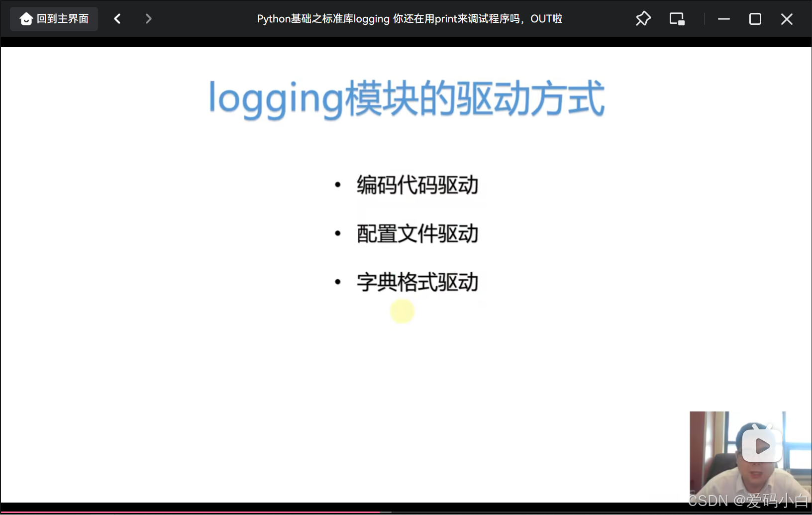Click the pink playback progress bar
Viewport: 812px width, 515px height.
tap(199, 512)
